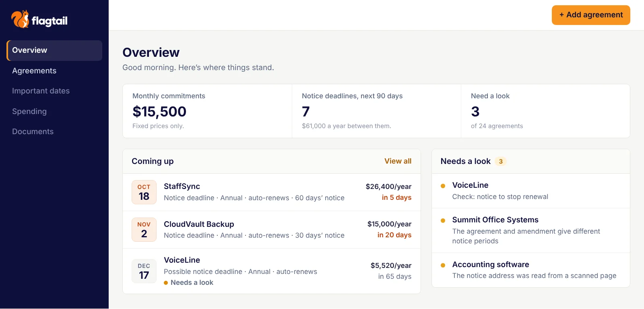The image size is (644, 309).
Task: Open the Summit Office Systems item
Action: coord(531,230)
